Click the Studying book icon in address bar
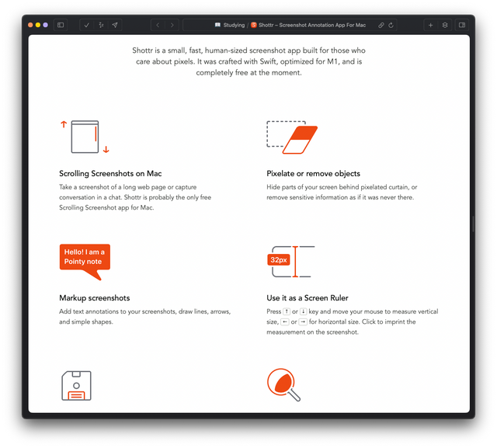The height and width of the screenshot is (448, 497). click(217, 25)
